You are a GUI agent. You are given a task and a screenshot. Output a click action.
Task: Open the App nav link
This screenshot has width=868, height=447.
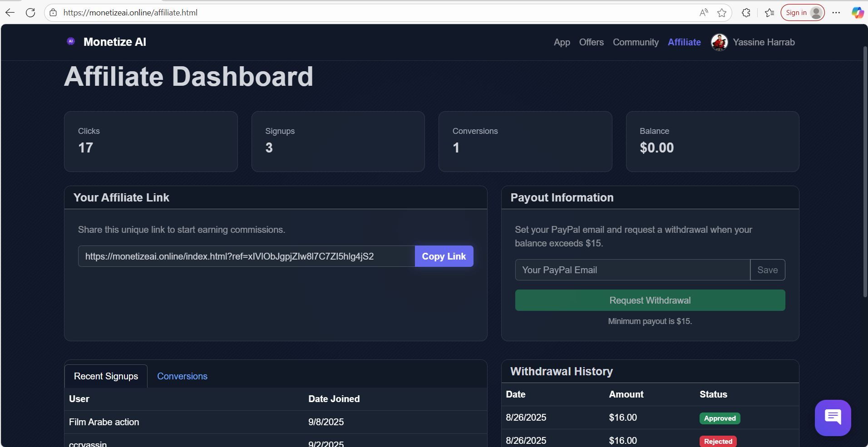click(562, 42)
